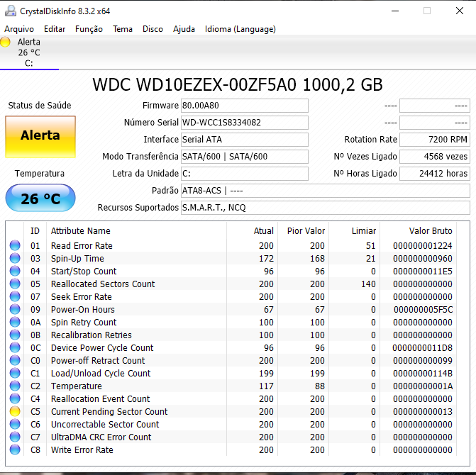
Task: Click the ID column header
Action: click(35, 231)
